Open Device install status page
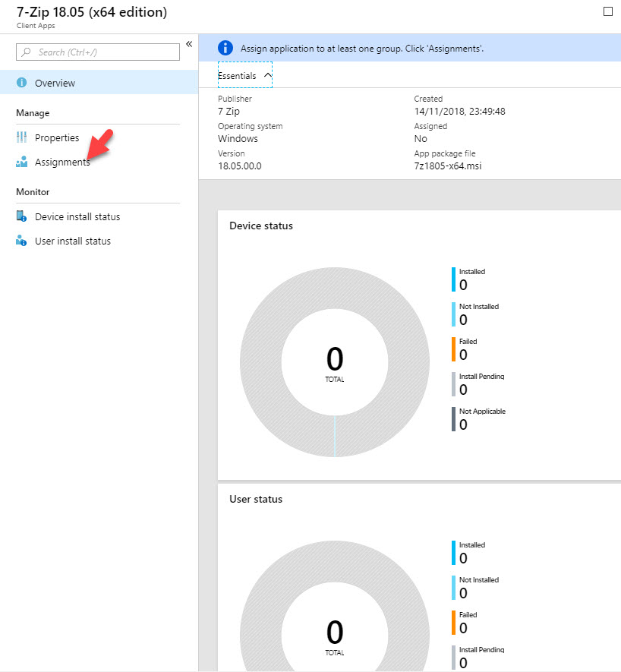The height and width of the screenshot is (672, 621). coord(77,216)
